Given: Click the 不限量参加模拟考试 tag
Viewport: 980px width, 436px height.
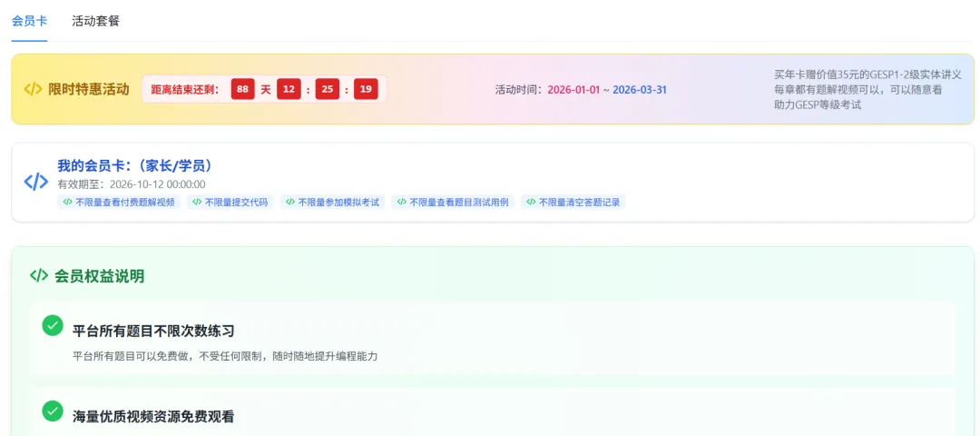Looking at the screenshot, I should point(332,202).
